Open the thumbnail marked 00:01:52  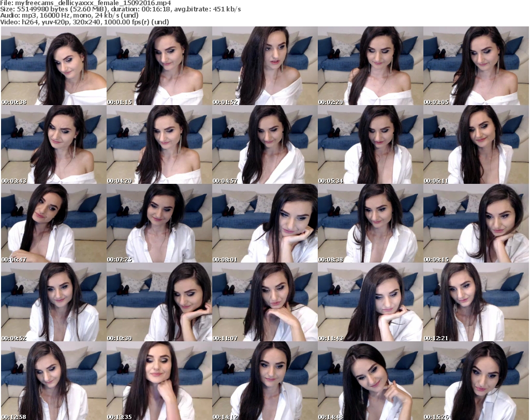264,66
